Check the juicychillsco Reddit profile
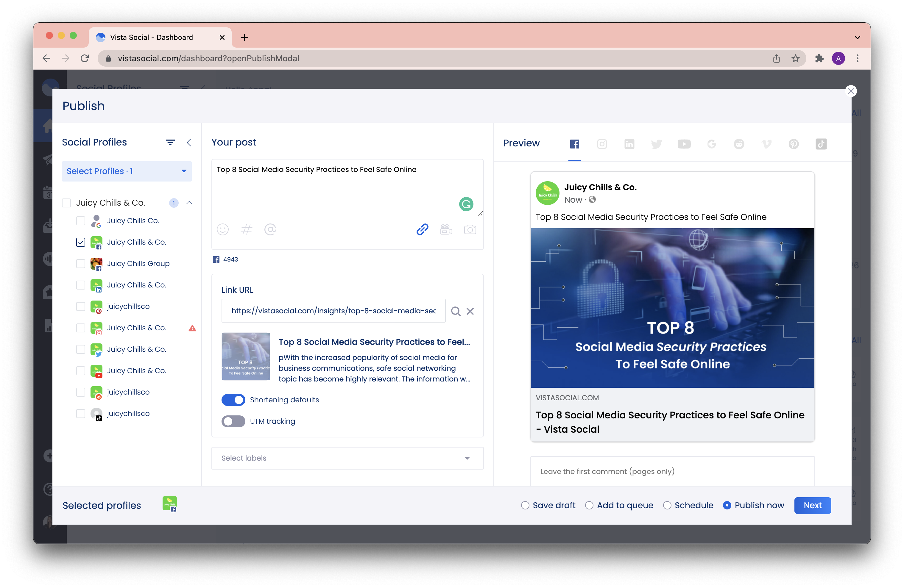Image resolution: width=904 pixels, height=588 pixels. tap(80, 392)
